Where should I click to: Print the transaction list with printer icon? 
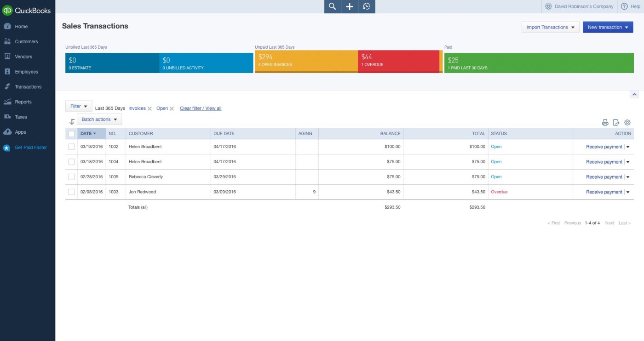(x=605, y=123)
